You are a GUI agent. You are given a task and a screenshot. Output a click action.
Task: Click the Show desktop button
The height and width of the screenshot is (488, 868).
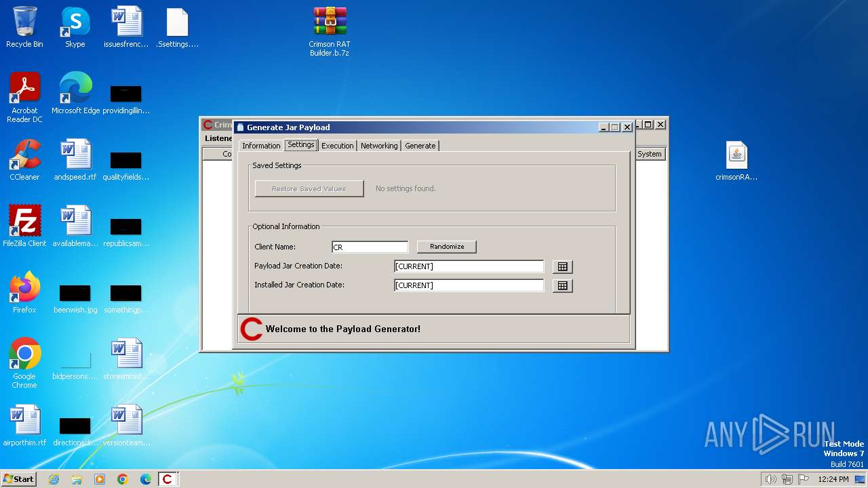pos(861,479)
